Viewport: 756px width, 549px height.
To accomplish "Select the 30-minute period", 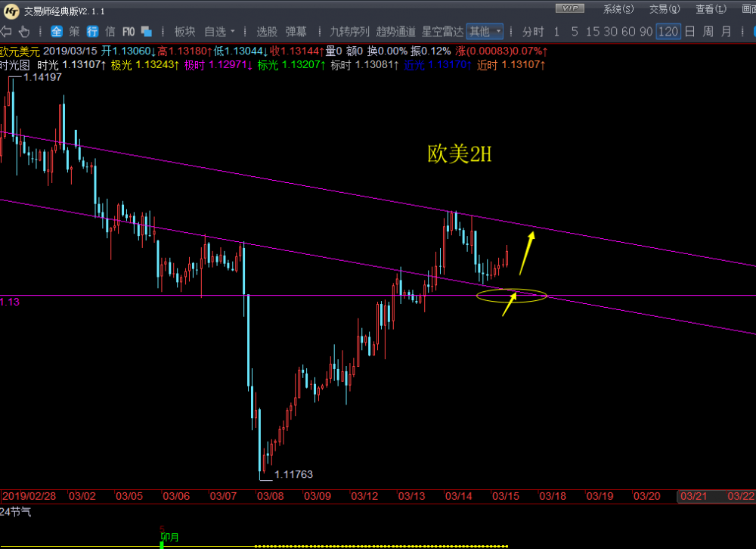I will tap(610, 32).
